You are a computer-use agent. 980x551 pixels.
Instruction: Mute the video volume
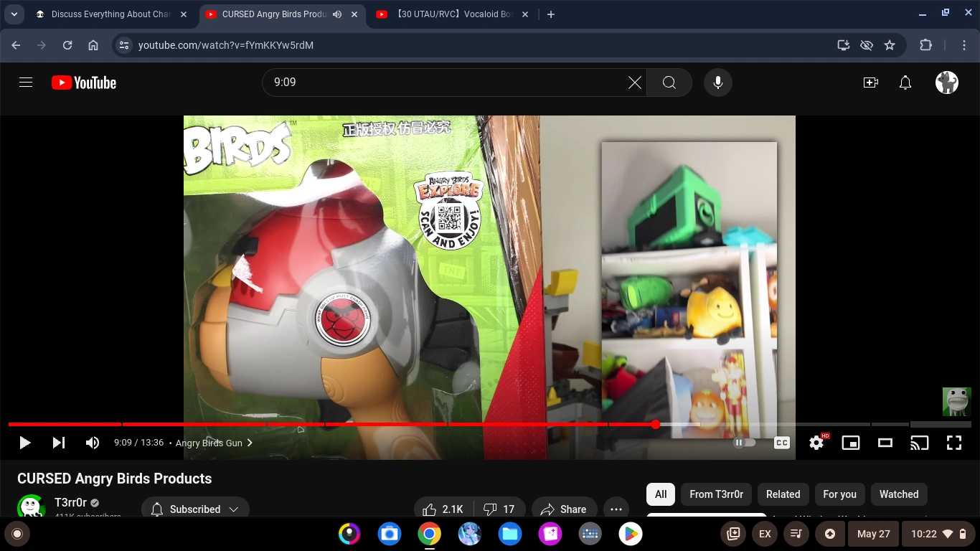(x=92, y=443)
